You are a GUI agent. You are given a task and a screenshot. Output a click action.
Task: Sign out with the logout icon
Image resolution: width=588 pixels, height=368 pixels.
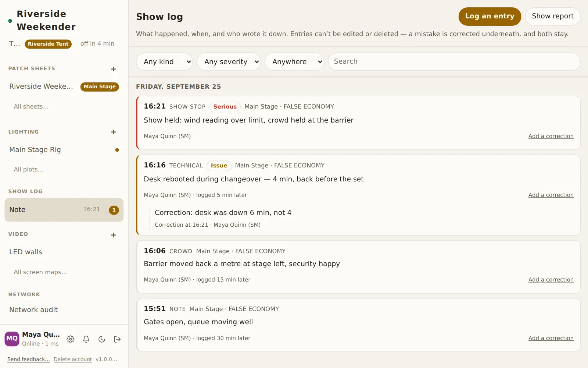click(x=117, y=339)
